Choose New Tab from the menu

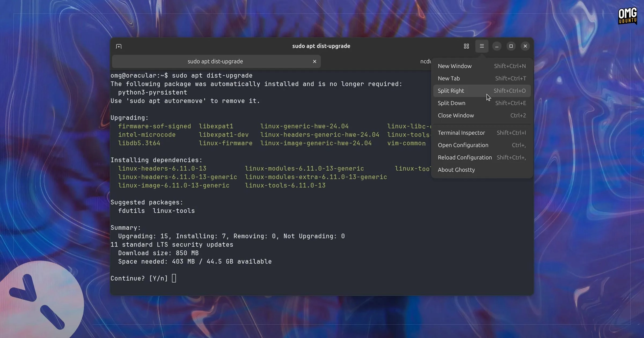pos(482,78)
